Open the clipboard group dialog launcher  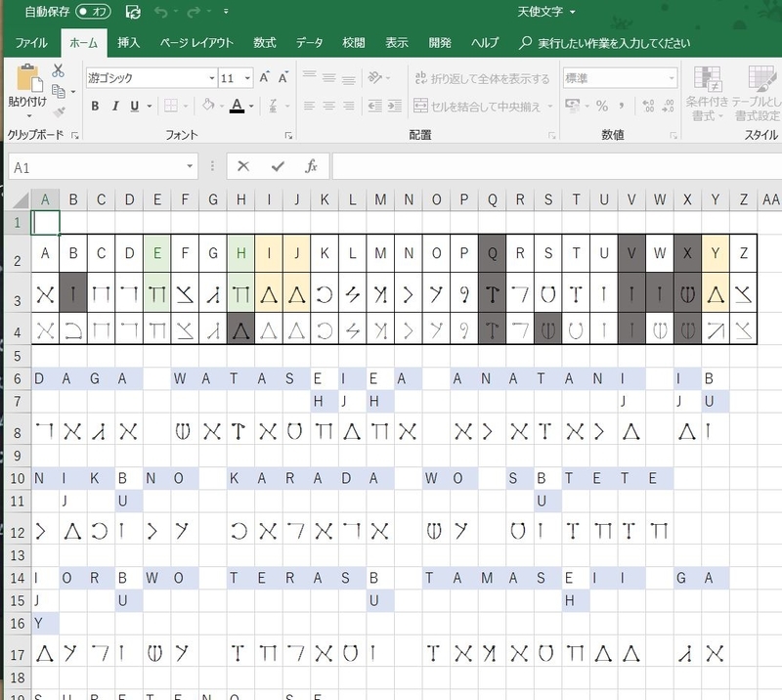coord(75,135)
